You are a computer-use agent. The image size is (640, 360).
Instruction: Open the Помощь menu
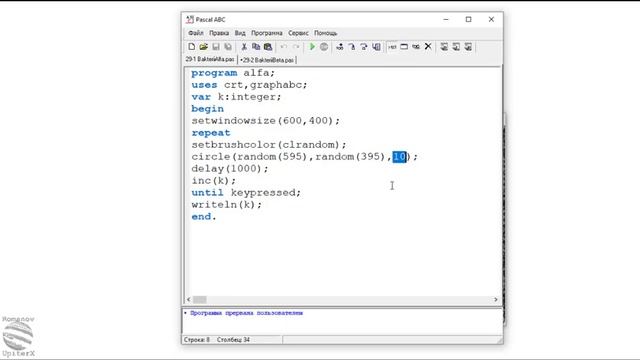325,33
